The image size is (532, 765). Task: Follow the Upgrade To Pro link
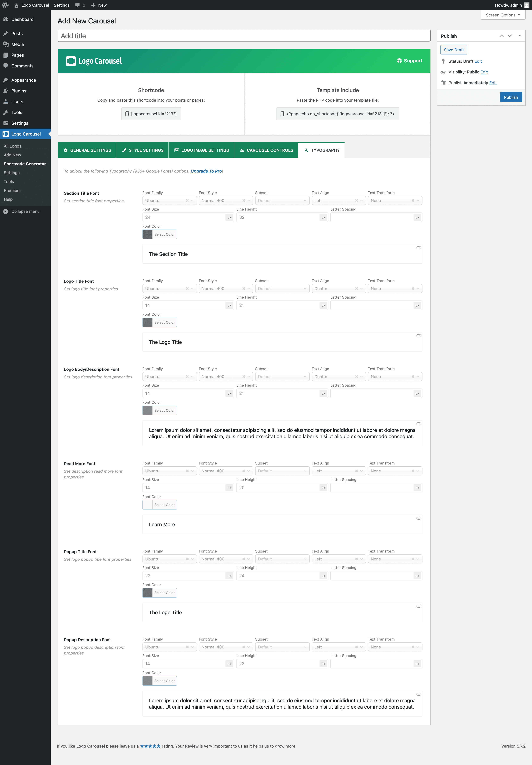[206, 171]
